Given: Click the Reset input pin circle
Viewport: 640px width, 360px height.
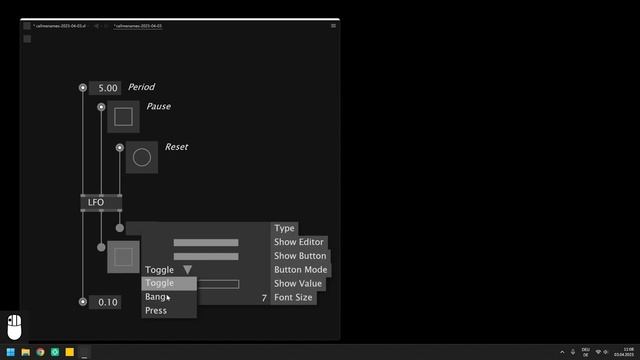Looking at the screenshot, I should coord(120,147).
